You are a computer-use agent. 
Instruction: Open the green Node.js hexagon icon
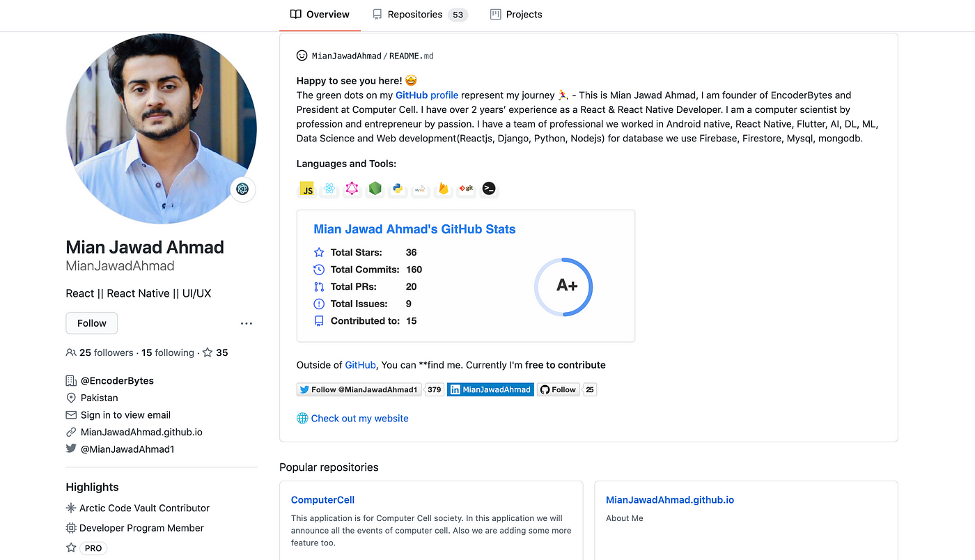click(x=375, y=189)
